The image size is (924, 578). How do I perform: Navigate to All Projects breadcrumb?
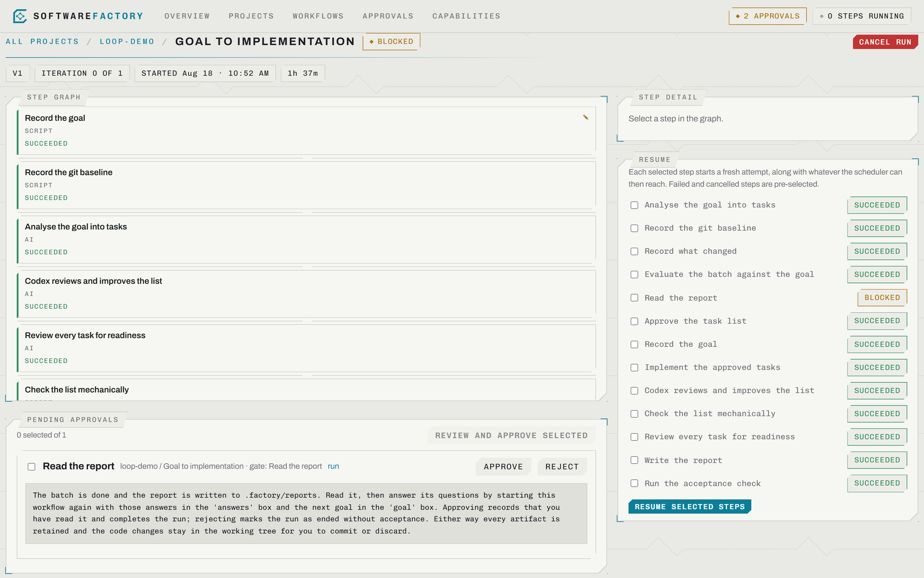[x=42, y=41]
